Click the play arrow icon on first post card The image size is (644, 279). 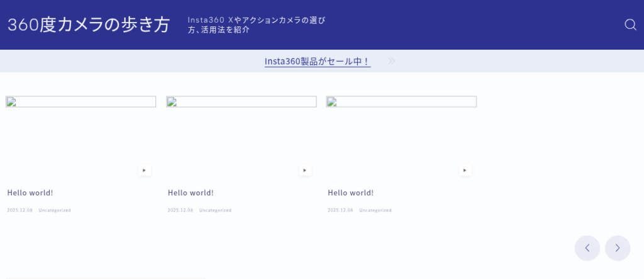[x=145, y=170]
